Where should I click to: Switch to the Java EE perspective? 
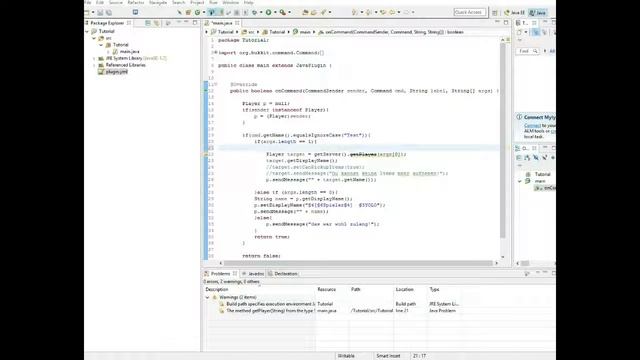pyautogui.click(x=515, y=13)
